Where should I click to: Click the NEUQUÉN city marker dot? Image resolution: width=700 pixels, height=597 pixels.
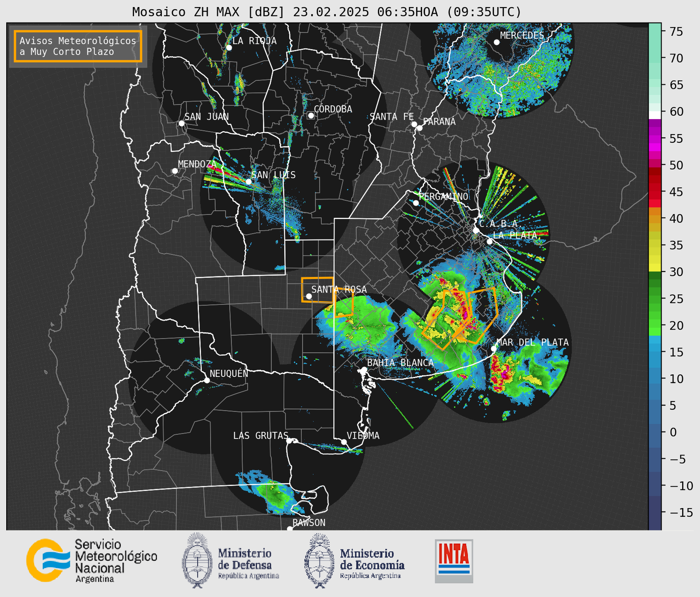tap(207, 380)
